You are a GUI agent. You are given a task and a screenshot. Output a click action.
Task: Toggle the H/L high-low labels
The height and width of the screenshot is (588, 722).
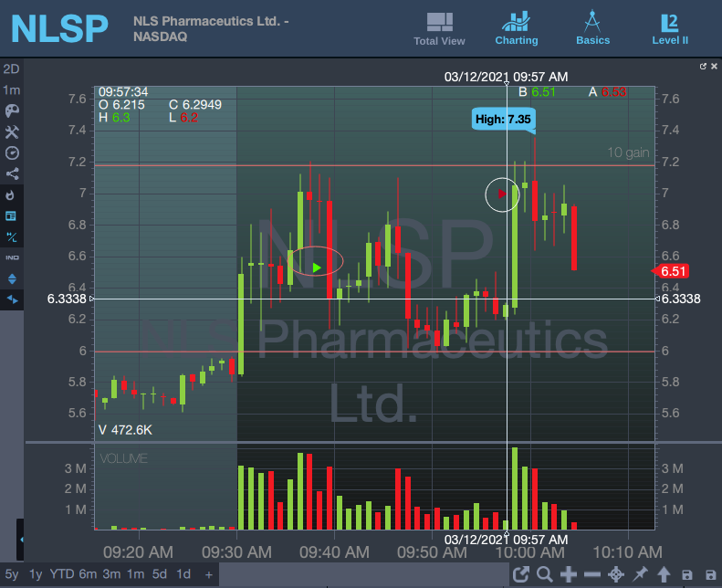click(x=12, y=237)
